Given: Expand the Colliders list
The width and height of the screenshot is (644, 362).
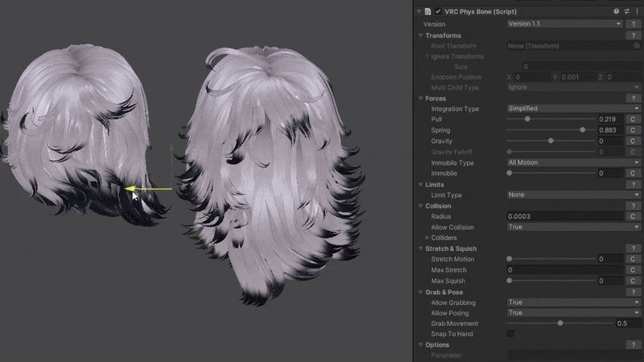Looking at the screenshot, I should click(427, 238).
